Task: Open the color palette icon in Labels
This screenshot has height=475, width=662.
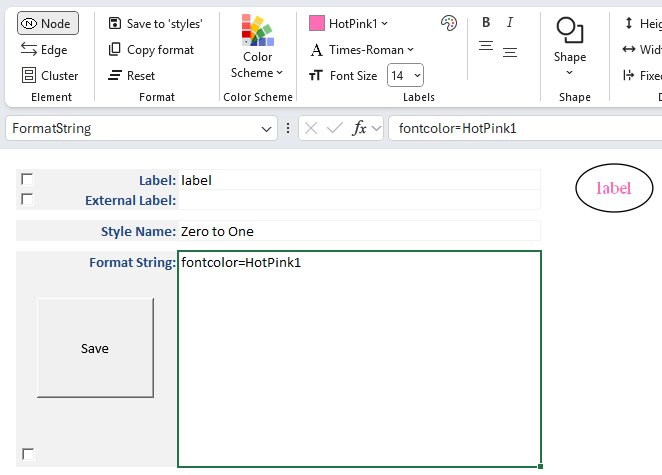Action: [x=448, y=23]
